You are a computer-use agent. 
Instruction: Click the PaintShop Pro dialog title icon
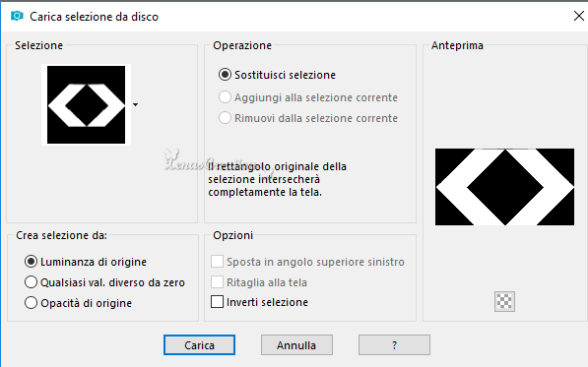17,16
